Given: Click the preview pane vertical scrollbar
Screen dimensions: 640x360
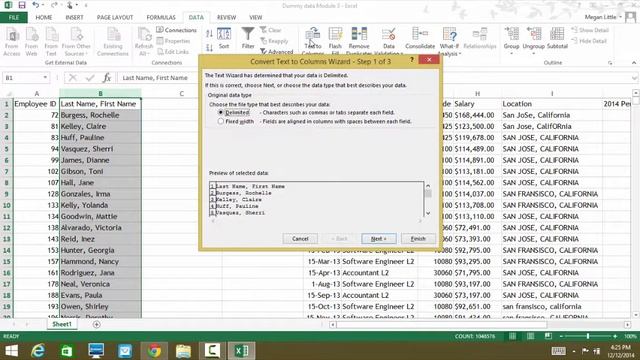Looking at the screenshot, I should [428, 200].
